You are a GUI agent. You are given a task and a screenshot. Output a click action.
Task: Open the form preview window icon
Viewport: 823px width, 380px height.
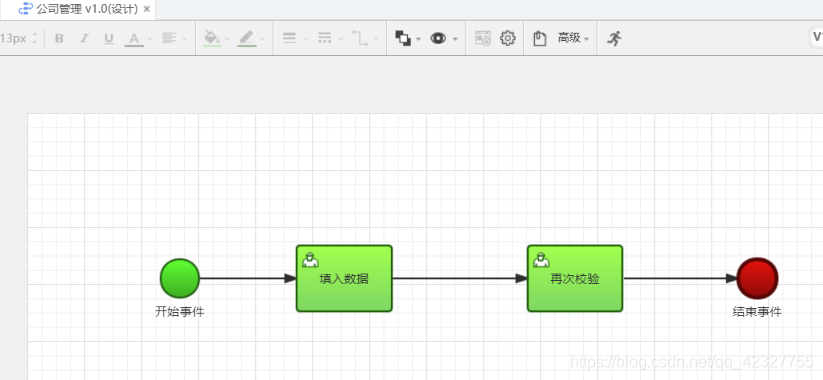(483, 38)
